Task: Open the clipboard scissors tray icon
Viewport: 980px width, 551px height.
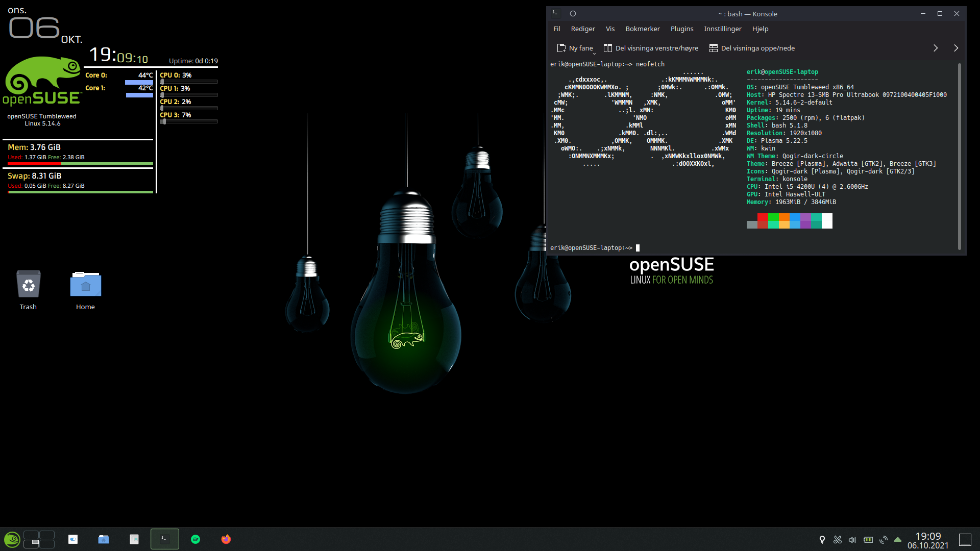Action: click(838, 540)
